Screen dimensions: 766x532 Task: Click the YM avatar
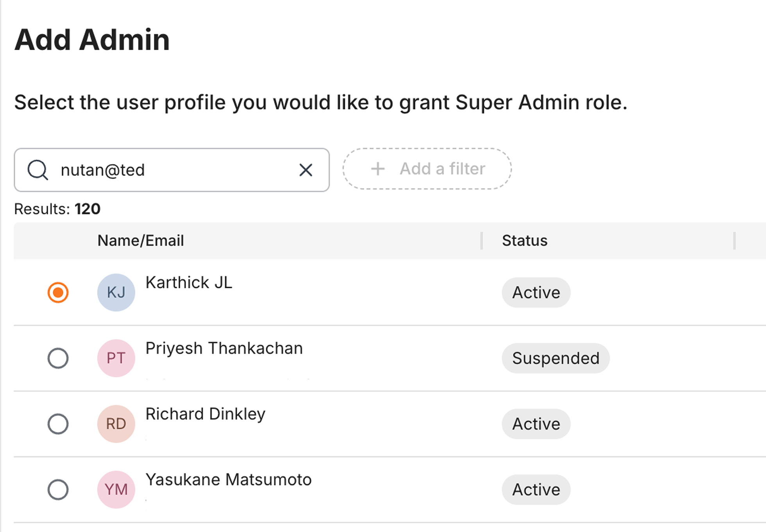(116, 489)
